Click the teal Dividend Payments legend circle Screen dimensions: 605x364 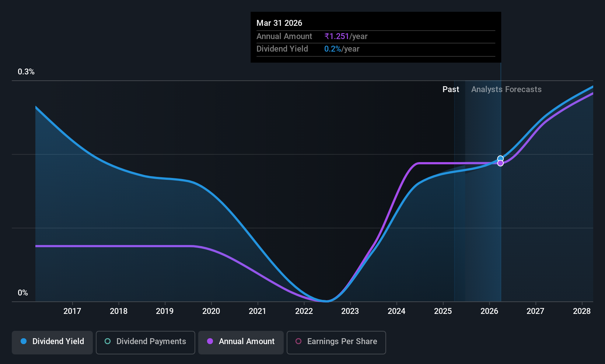[x=108, y=341]
